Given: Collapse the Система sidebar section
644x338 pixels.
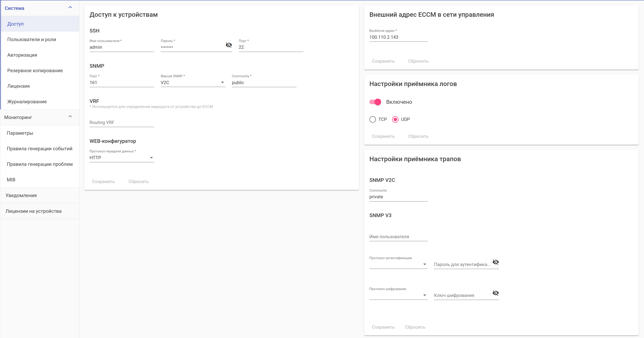Looking at the screenshot, I should click(70, 7).
